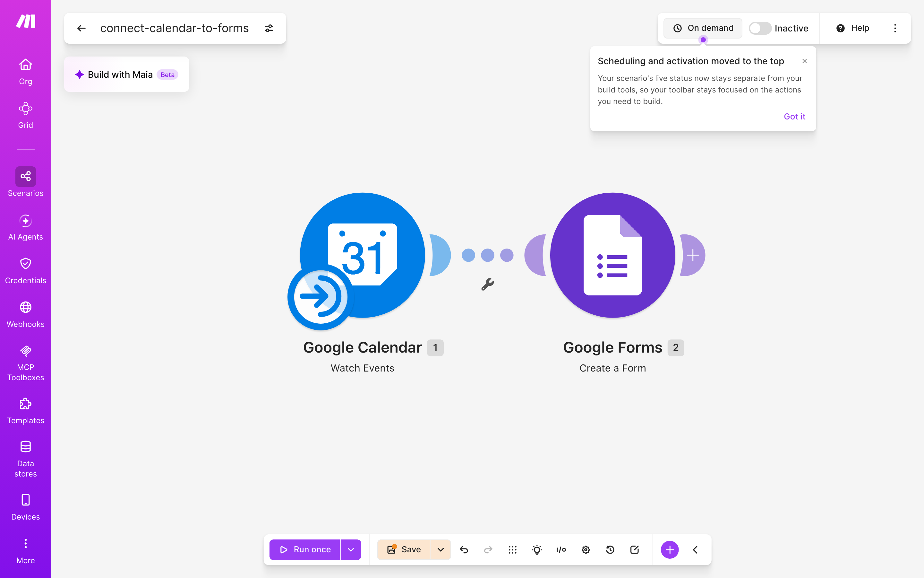Viewport: 924px width, 578px height.
Task: Open MCP Toolboxes
Action: (x=26, y=363)
